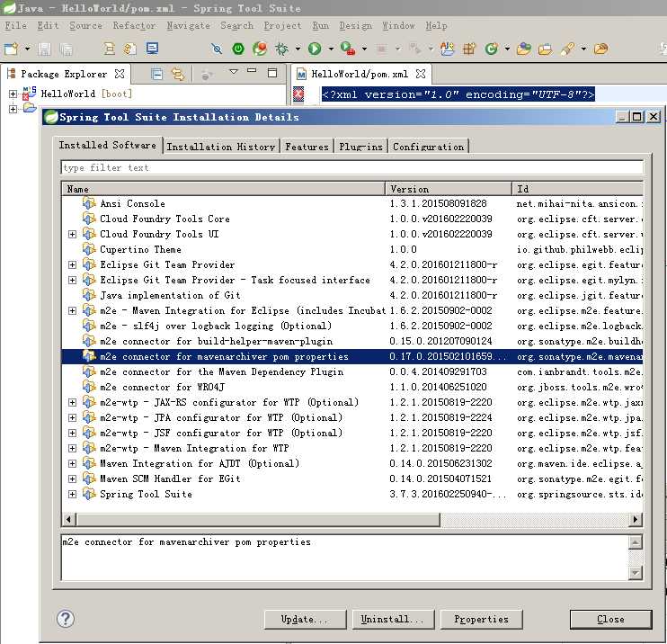667x644 pixels.
Task: Switch to Plug-ins tab
Action: (360, 147)
